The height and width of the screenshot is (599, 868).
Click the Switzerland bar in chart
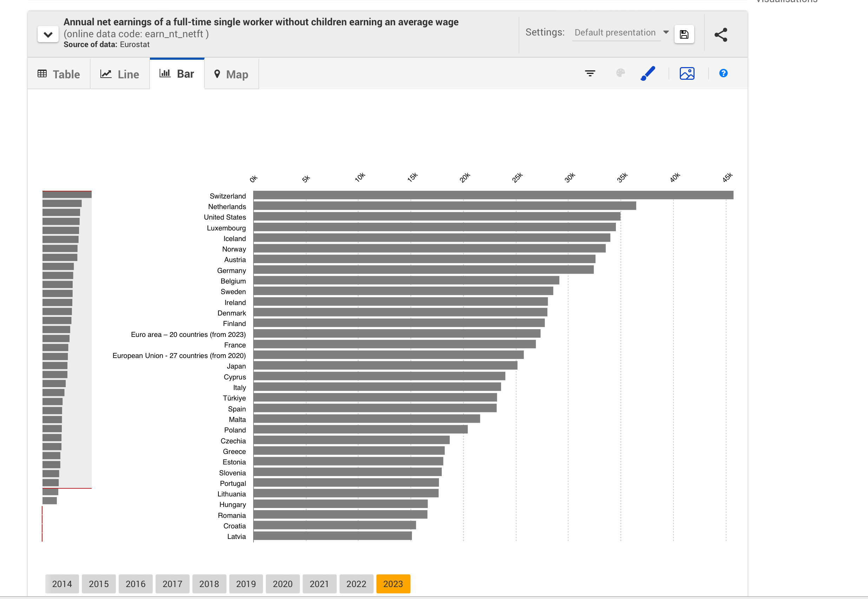click(493, 195)
